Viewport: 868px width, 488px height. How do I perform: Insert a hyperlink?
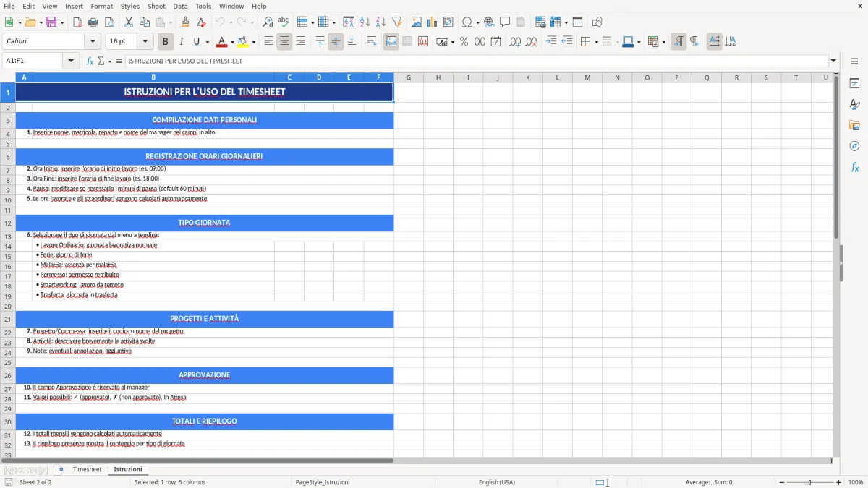[489, 22]
